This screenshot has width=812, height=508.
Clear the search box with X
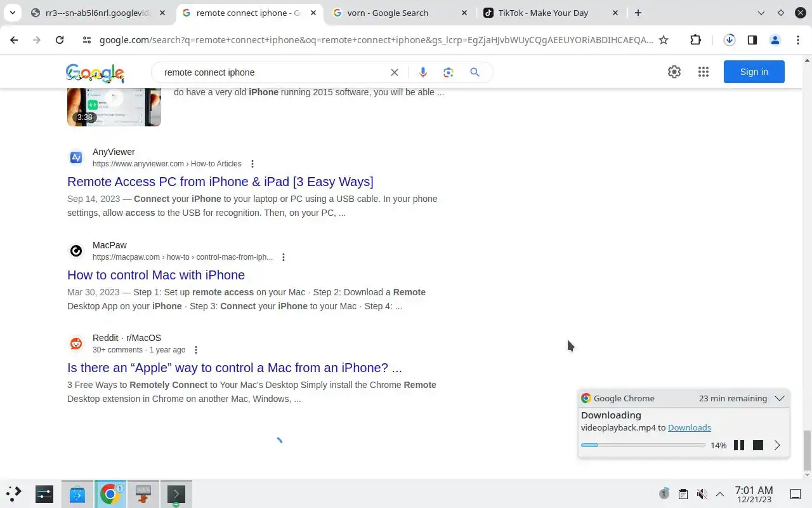point(395,72)
